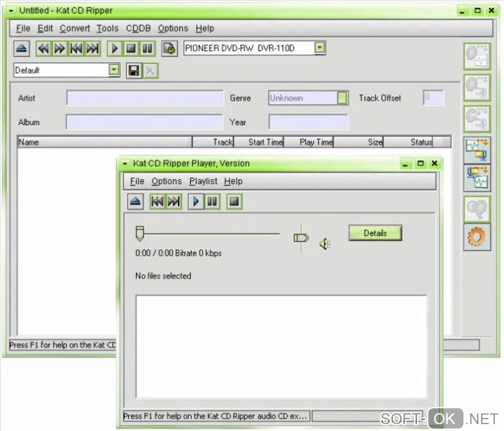Open the Convert menu
Viewport: 504px width, 431px height.
tap(75, 28)
